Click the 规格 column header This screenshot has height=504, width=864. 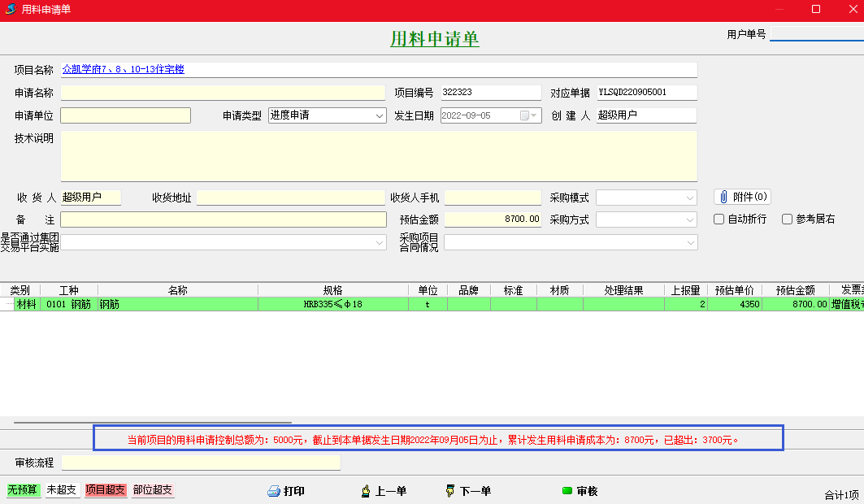pos(332,290)
